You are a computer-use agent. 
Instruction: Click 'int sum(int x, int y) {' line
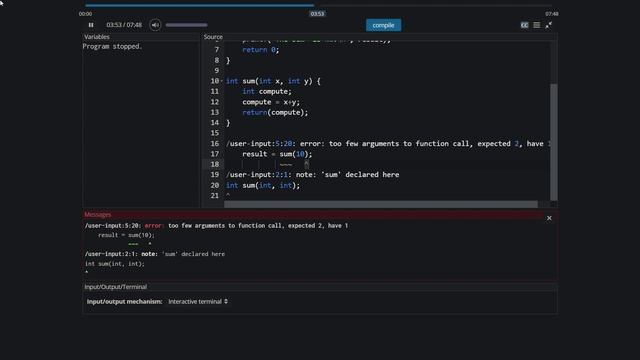point(273,81)
